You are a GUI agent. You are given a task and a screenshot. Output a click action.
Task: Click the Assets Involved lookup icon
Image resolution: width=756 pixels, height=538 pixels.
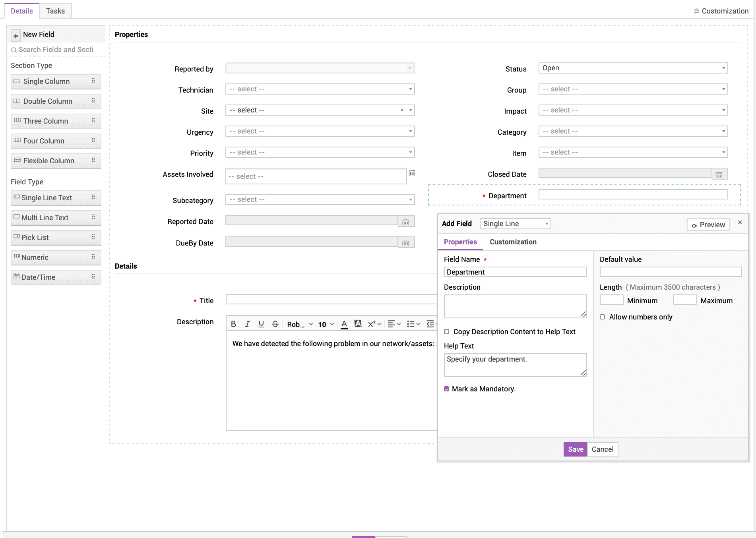click(x=412, y=173)
